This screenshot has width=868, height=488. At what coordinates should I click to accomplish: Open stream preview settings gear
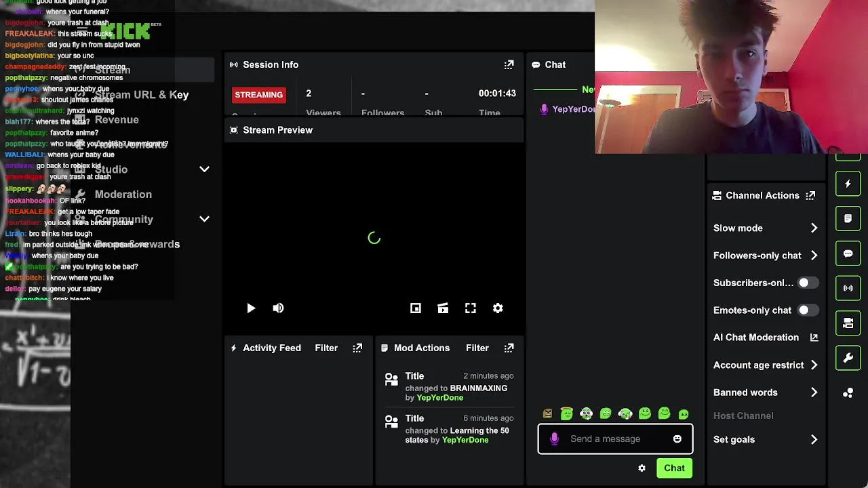[498, 308]
